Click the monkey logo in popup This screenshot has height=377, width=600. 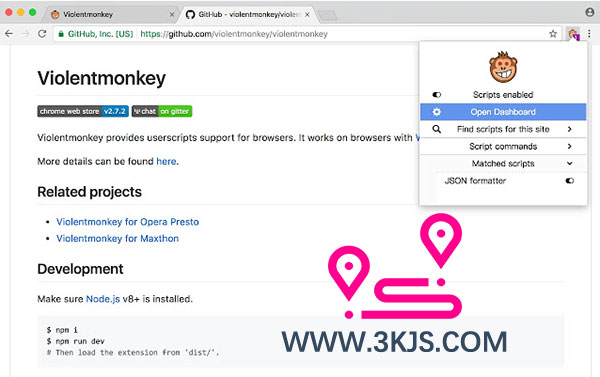503,67
